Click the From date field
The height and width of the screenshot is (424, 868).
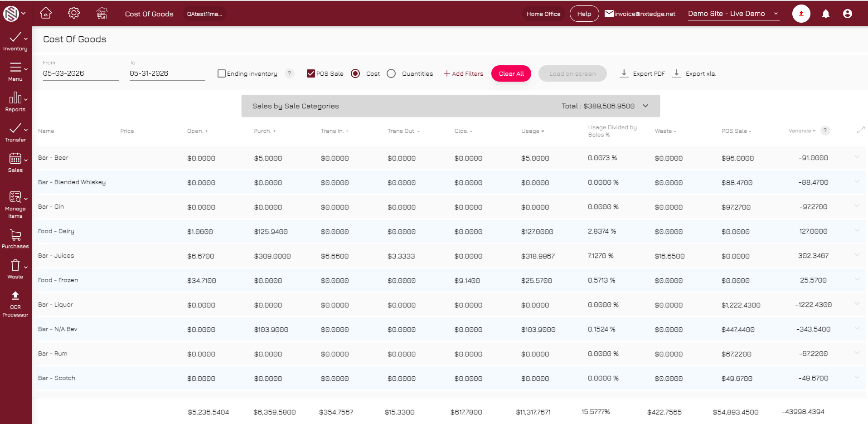(81, 73)
